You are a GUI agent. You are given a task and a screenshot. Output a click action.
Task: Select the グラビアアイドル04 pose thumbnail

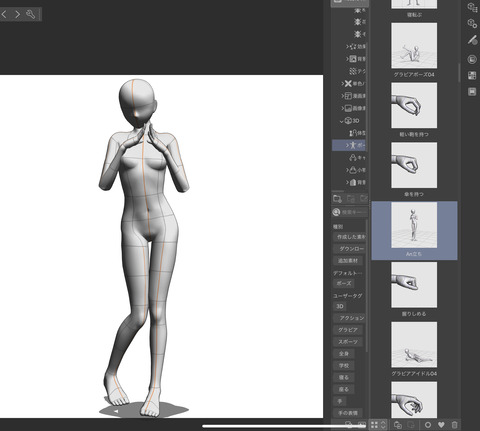click(414, 345)
